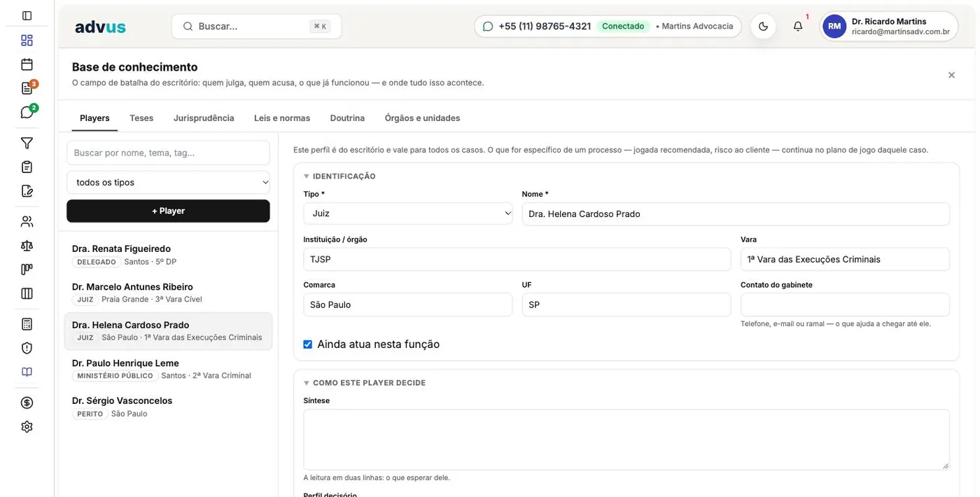Click the Vara input field

click(x=845, y=259)
